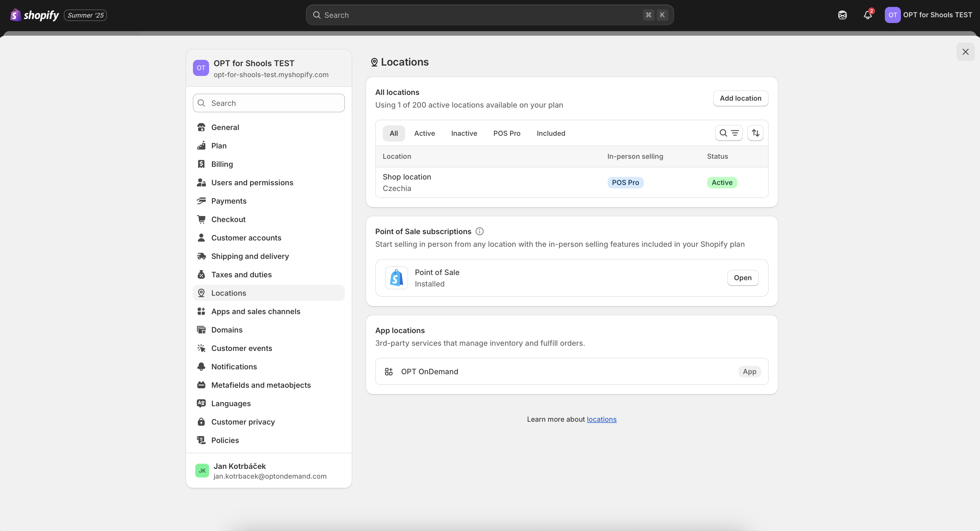
Task: Switch to the POS Pro tab
Action: pyautogui.click(x=506, y=133)
